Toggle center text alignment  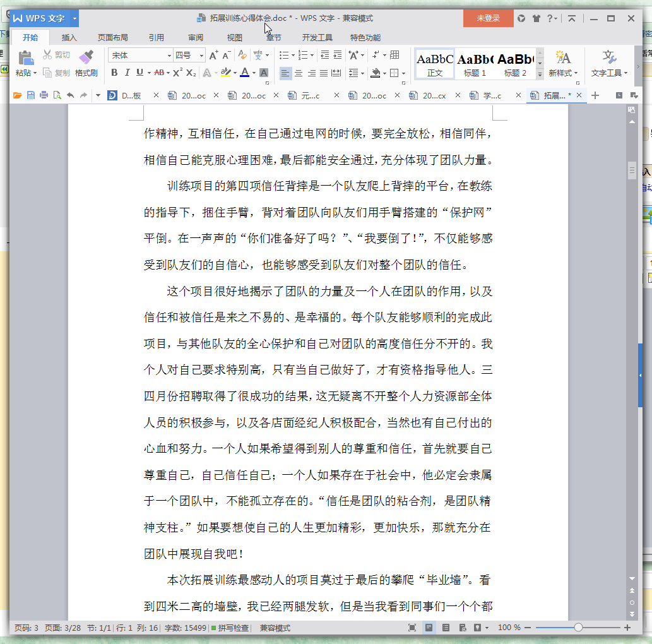point(299,73)
